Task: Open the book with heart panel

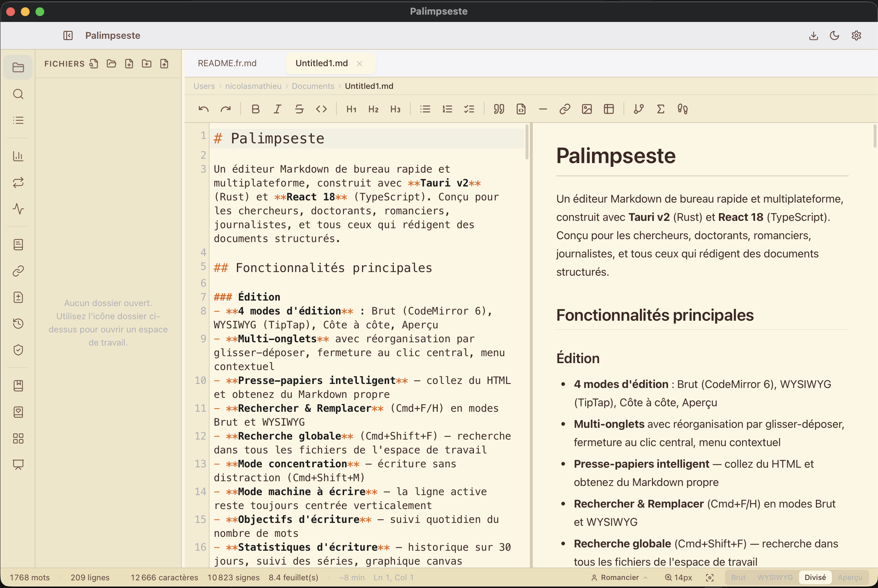Action: point(18,412)
